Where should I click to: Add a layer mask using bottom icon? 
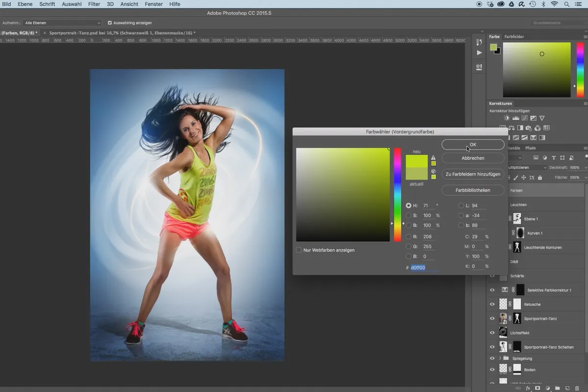(537, 388)
